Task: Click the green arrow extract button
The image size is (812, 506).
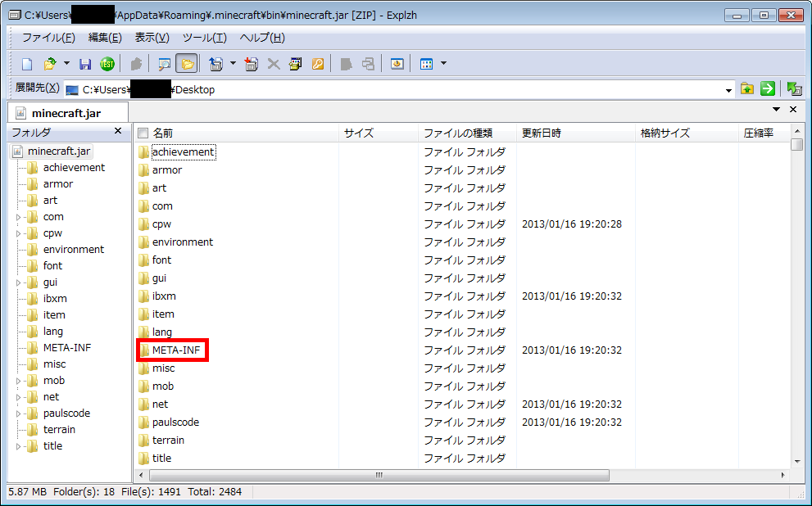Action: (768, 89)
